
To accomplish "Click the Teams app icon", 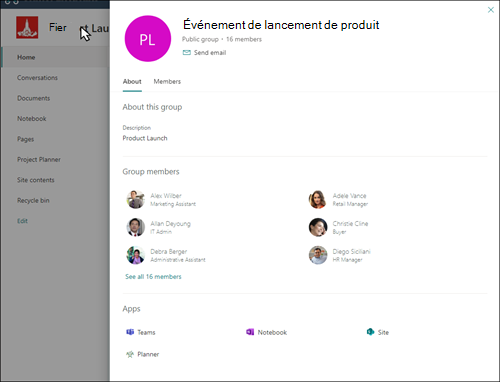I will pos(130,332).
